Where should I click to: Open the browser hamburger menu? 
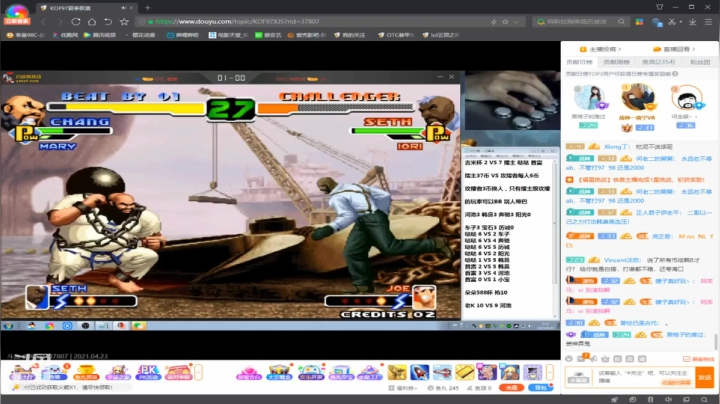click(x=709, y=22)
